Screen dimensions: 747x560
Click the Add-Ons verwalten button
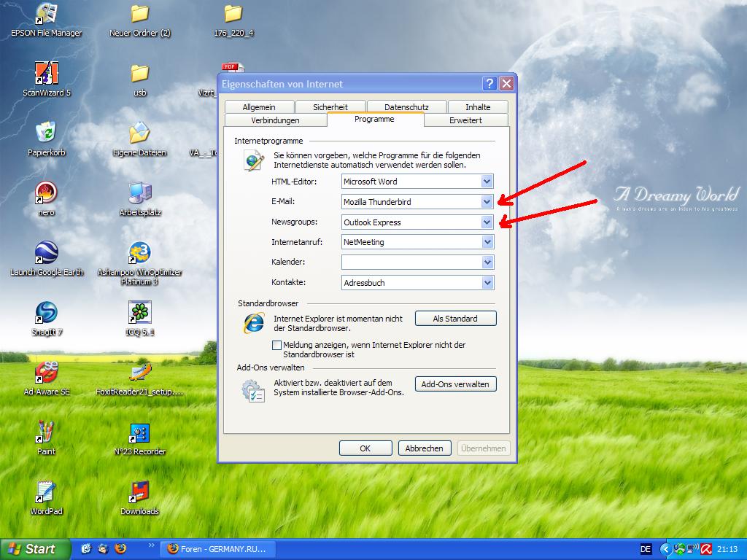coord(455,384)
